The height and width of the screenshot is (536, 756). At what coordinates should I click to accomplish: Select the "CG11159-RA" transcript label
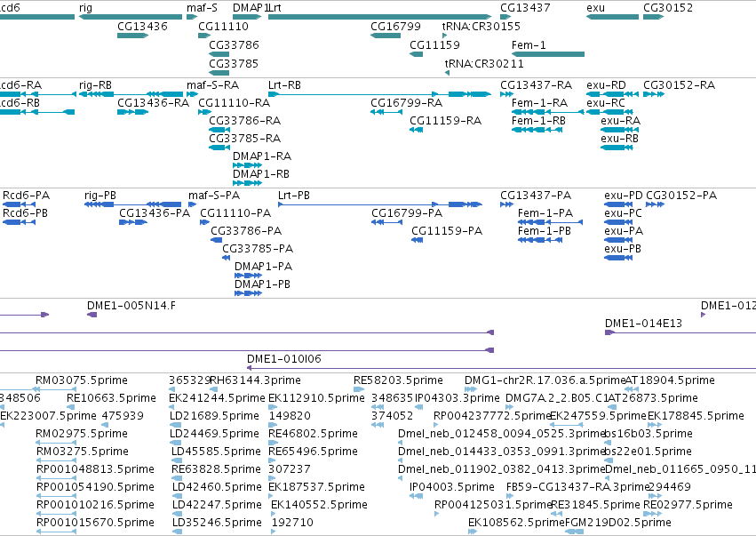click(x=445, y=121)
